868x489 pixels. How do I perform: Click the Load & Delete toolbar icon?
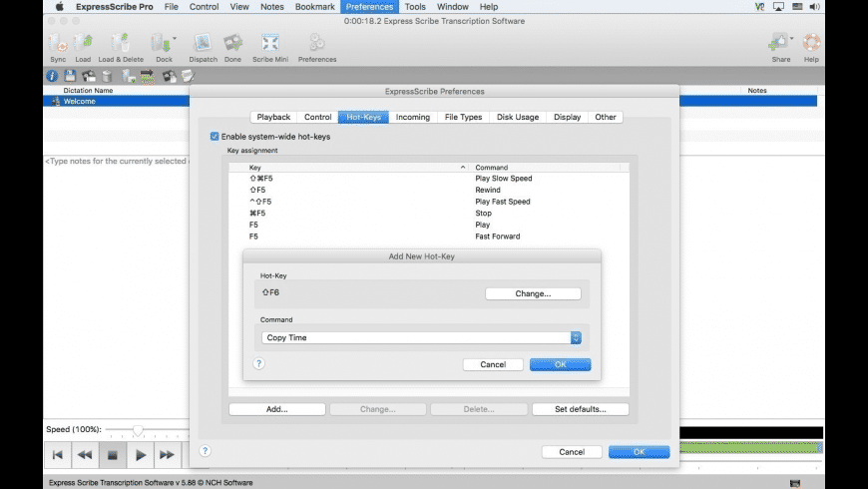[x=120, y=44]
